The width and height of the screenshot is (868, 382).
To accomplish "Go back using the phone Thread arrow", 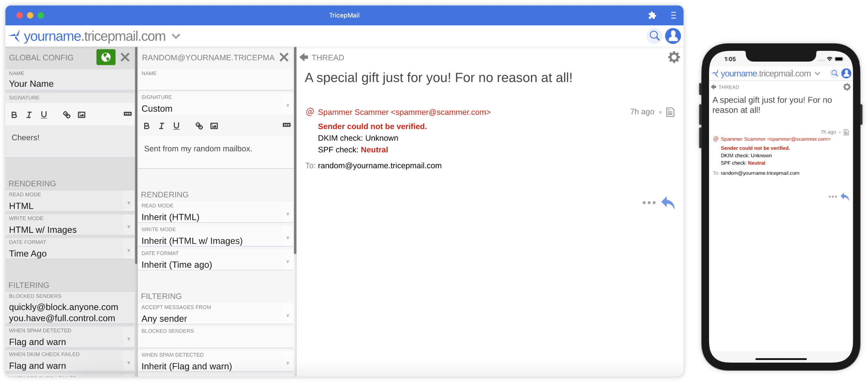I will pos(714,87).
